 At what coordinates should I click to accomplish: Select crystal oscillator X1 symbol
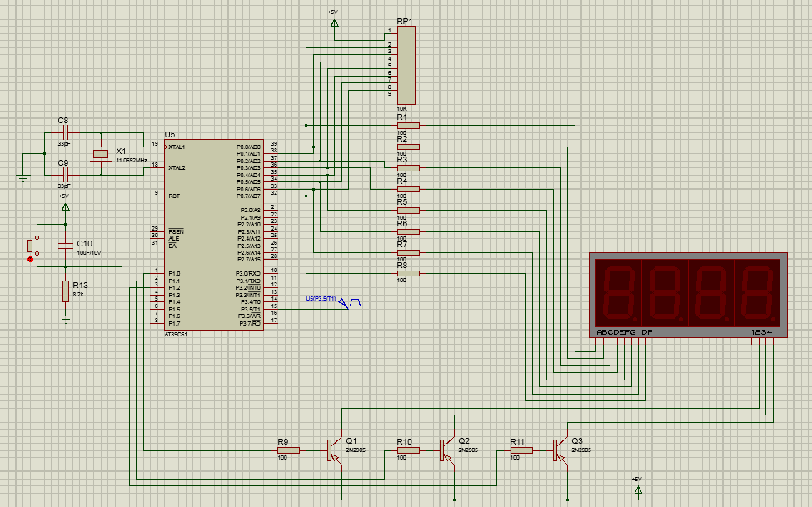[101, 154]
